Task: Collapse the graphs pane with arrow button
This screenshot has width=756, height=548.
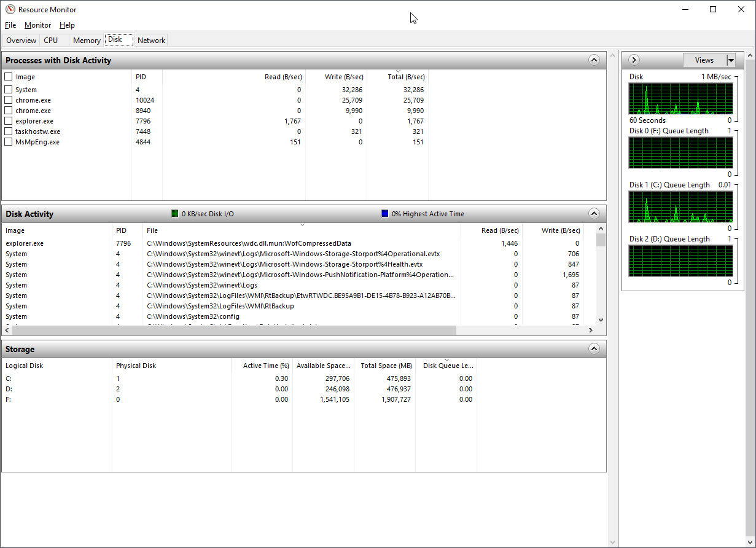Action: click(x=635, y=60)
